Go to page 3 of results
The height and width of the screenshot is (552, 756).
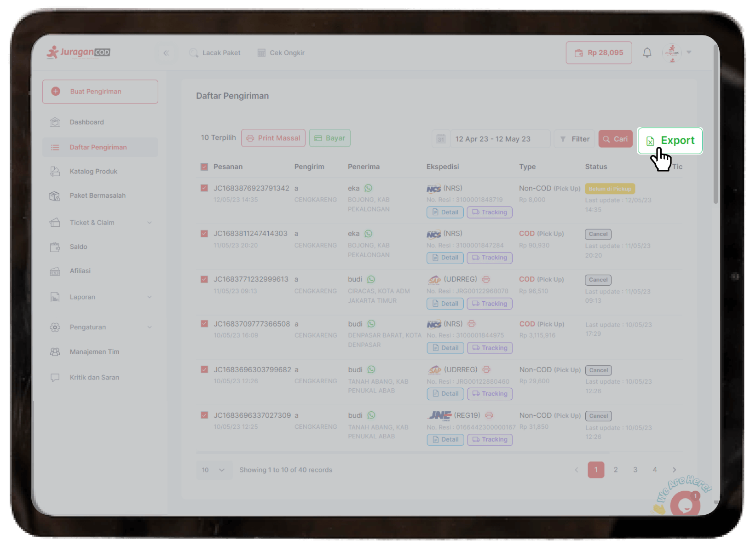(x=635, y=470)
